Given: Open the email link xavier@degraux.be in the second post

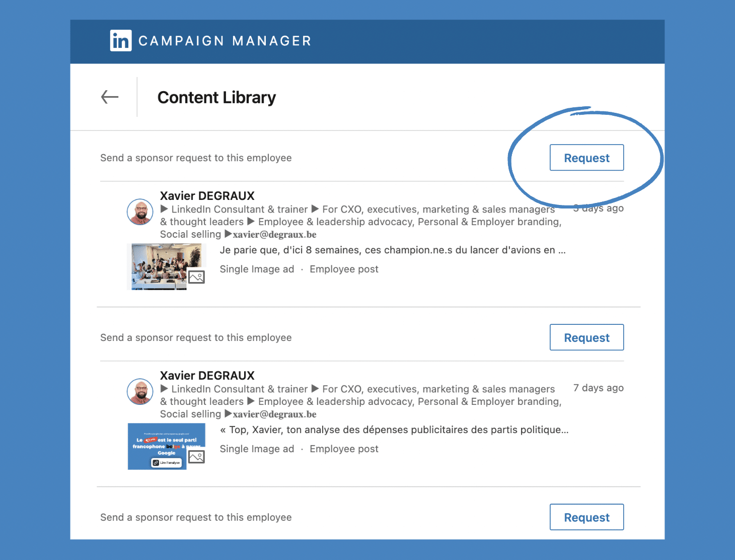Looking at the screenshot, I should tap(274, 414).
